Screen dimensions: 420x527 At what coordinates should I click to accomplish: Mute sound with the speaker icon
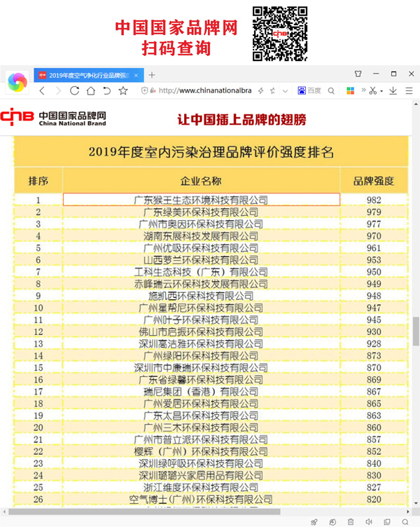(x=369, y=522)
